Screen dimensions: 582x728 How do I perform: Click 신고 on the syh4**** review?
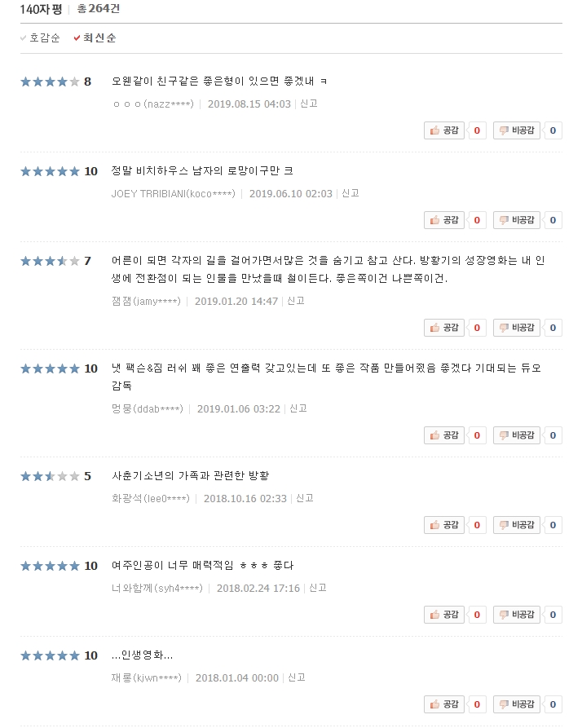(317, 588)
